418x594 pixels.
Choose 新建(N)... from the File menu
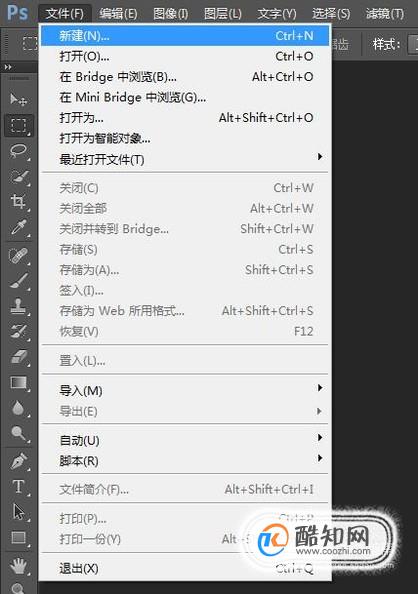[x=185, y=36]
